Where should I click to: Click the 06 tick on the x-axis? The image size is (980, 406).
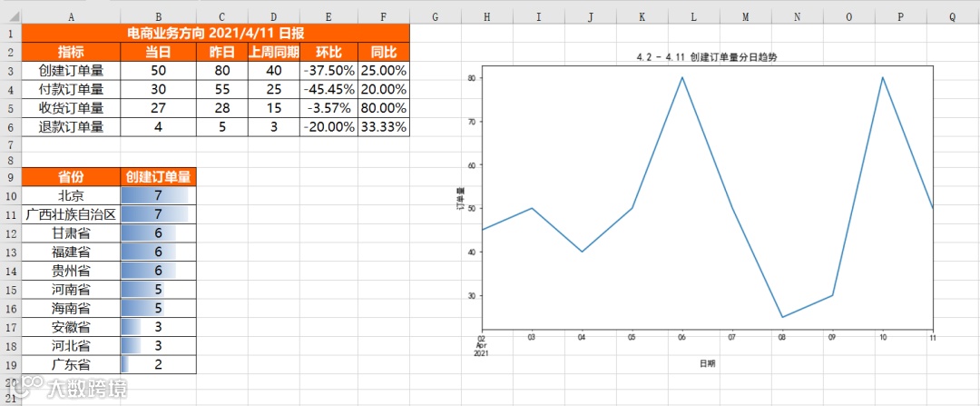pos(681,337)
